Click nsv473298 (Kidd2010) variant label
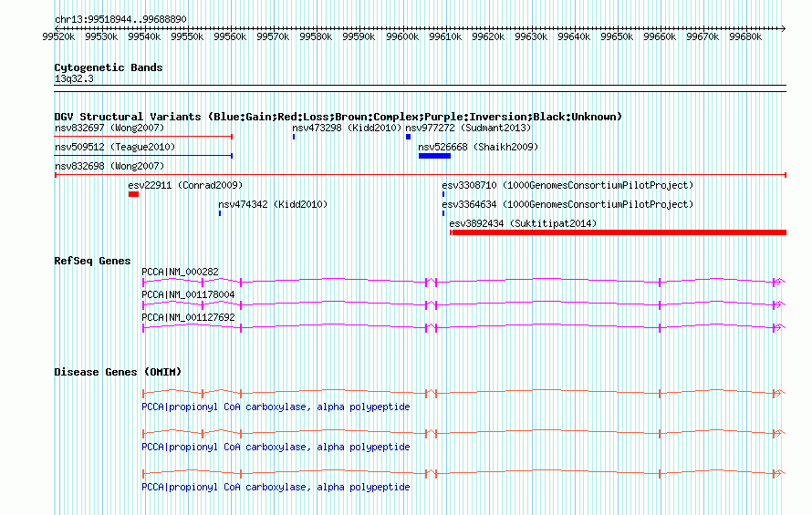 point(347,128)
